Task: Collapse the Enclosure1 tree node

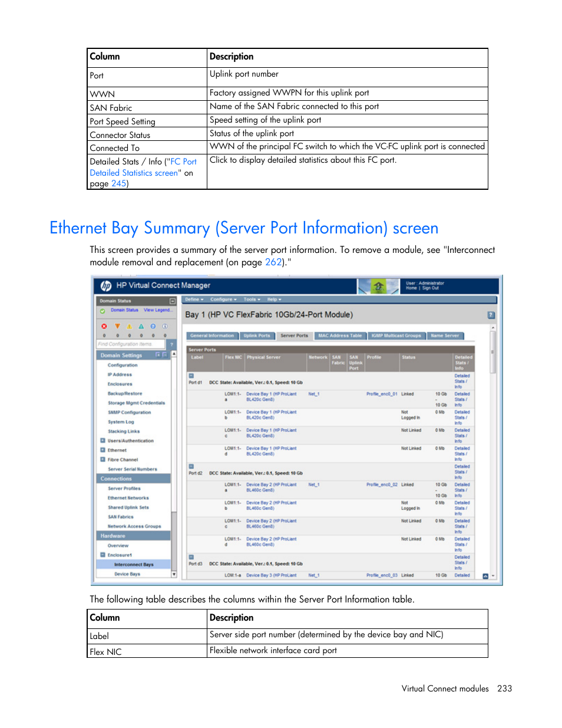Action: 103,555
